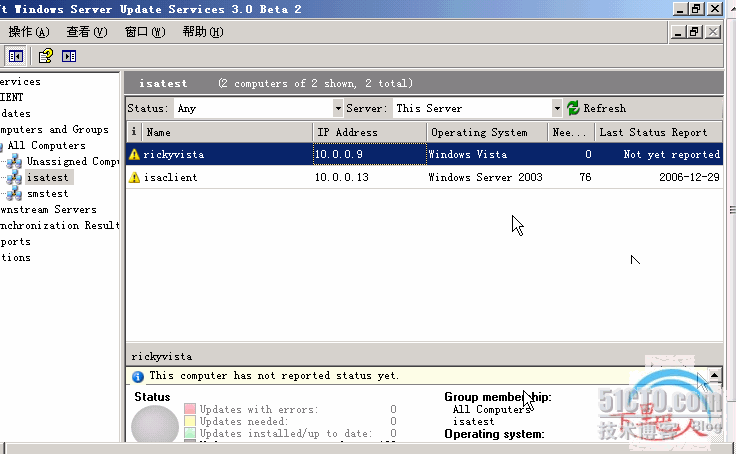Viewport: 736px width, 454px height.
Task: Click the show/hide action pane toolbar icon
Action: 69,56
